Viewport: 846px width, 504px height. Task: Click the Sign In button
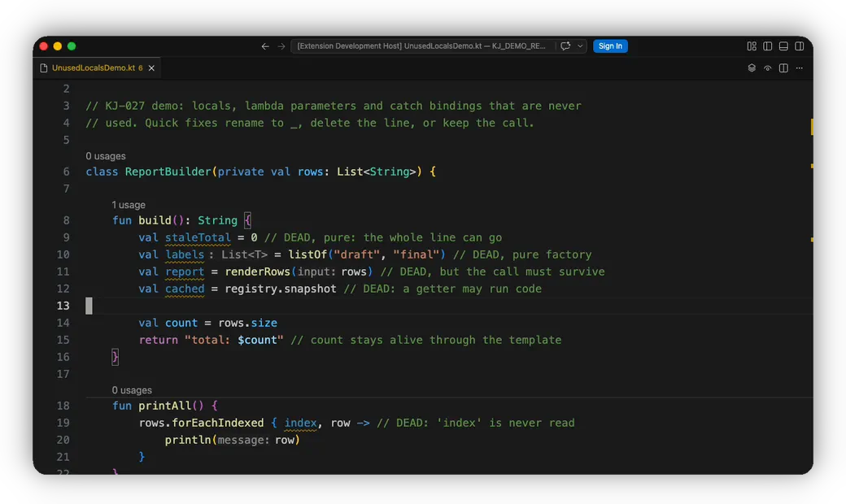(610, 46)
